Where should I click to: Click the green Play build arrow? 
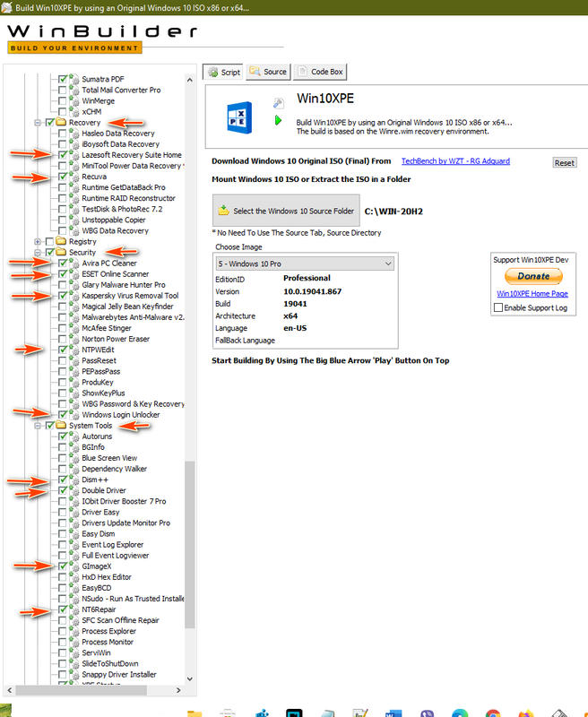pos(278,120)
